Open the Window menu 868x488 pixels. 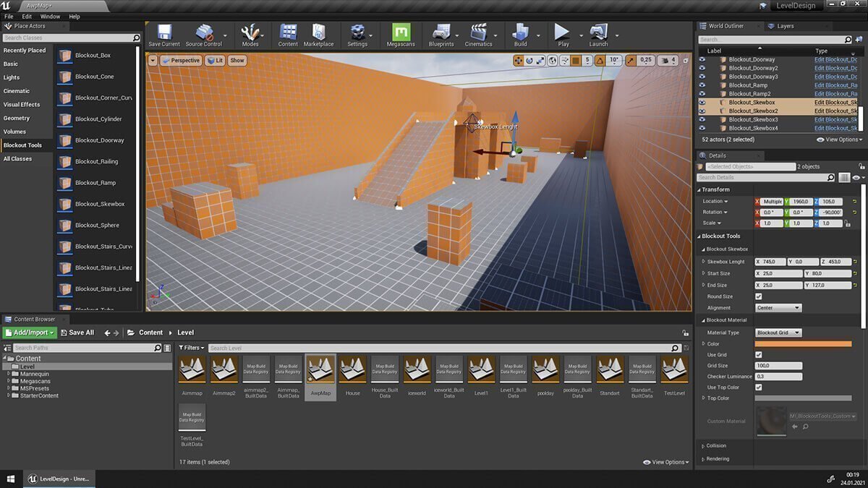pyautogui.click(x=50, y=16)
